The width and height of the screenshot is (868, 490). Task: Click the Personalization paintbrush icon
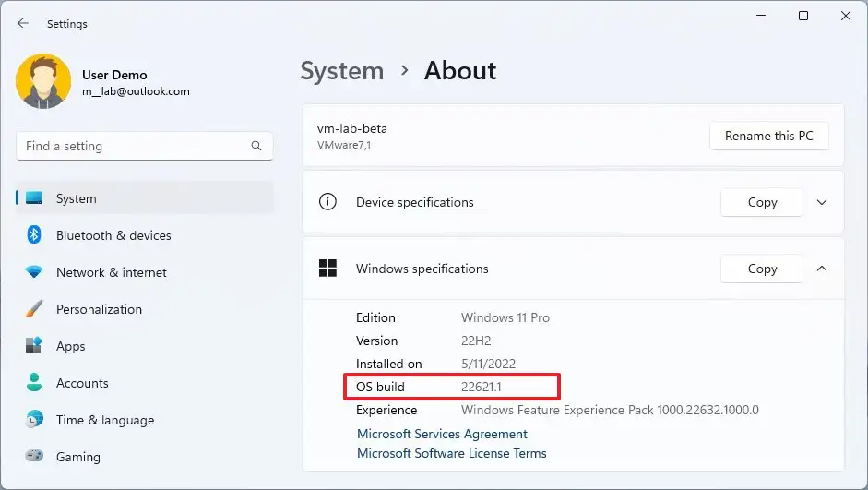(x=34, y=308)
